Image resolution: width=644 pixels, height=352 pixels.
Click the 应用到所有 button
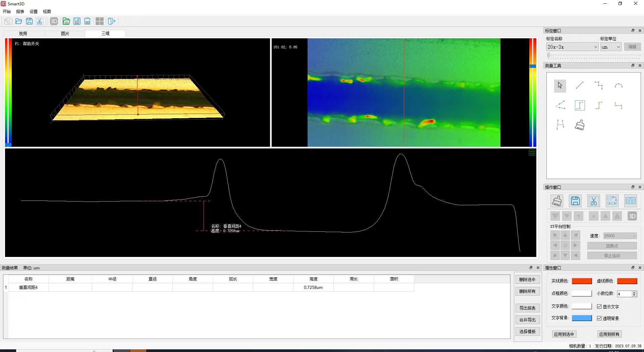coord(609,334)
